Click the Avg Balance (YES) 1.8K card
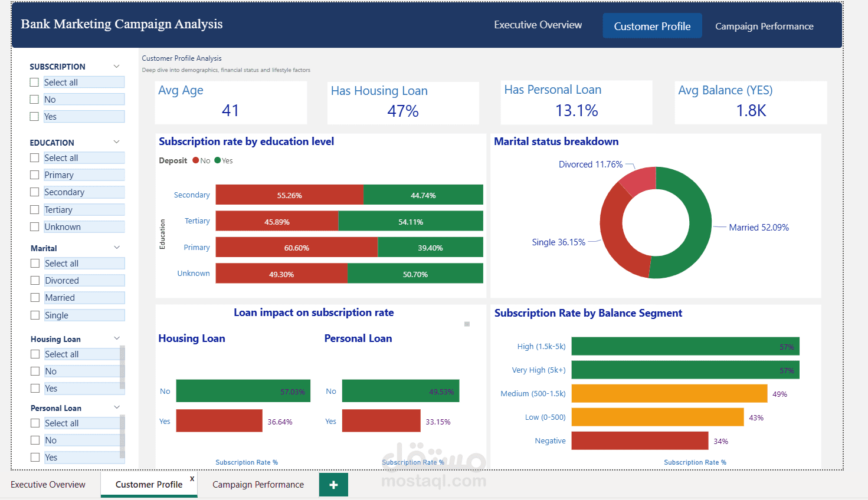This screenshot has height=500, width=868. tap(751, 103)
